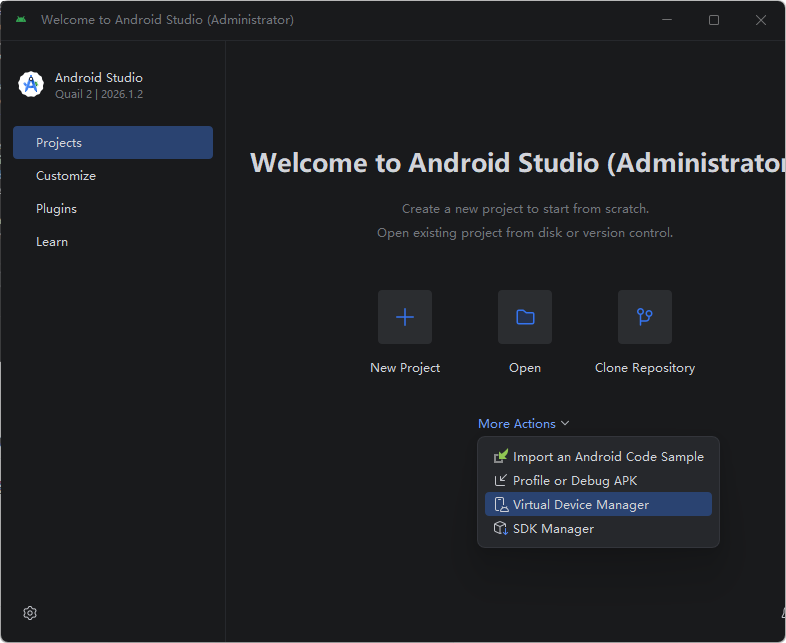Launch Virtual Device Manager from menu
This screenshot has width=786, height=643.
(x=598, y=504)
